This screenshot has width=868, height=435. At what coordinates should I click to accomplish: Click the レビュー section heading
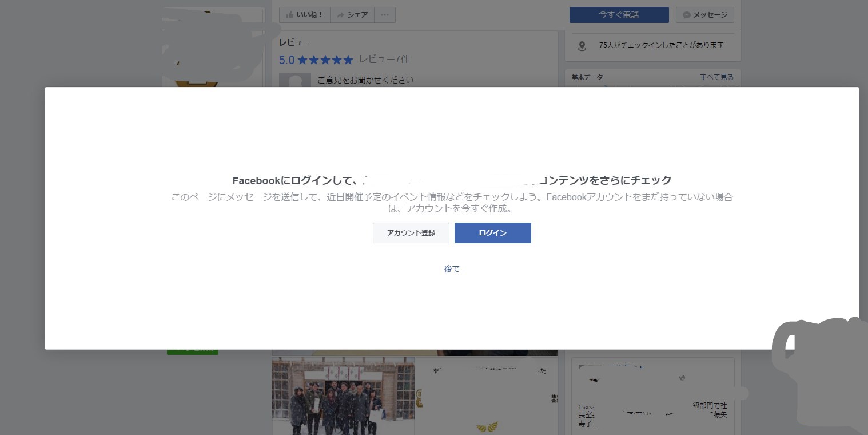tap(294, 42)
